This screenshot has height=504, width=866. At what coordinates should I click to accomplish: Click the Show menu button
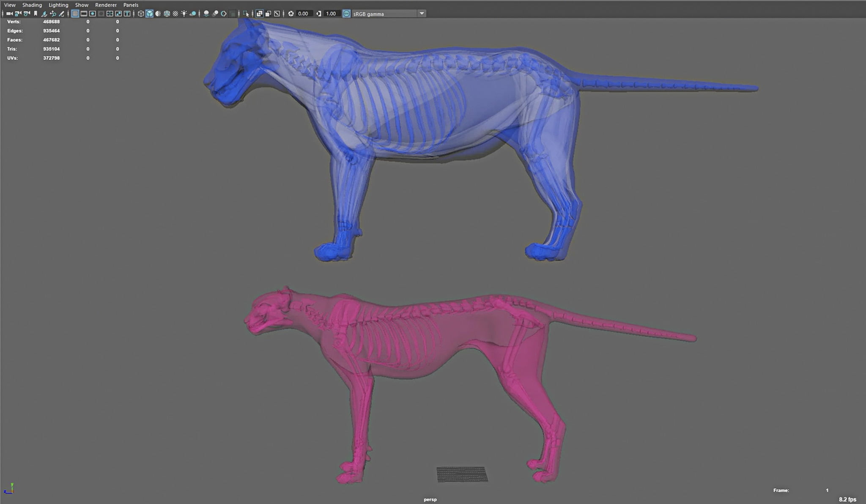point(82,5)
